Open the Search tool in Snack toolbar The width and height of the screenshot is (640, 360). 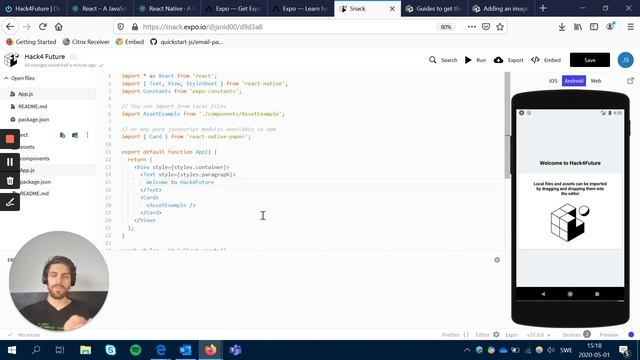click(x=443, y=60)
